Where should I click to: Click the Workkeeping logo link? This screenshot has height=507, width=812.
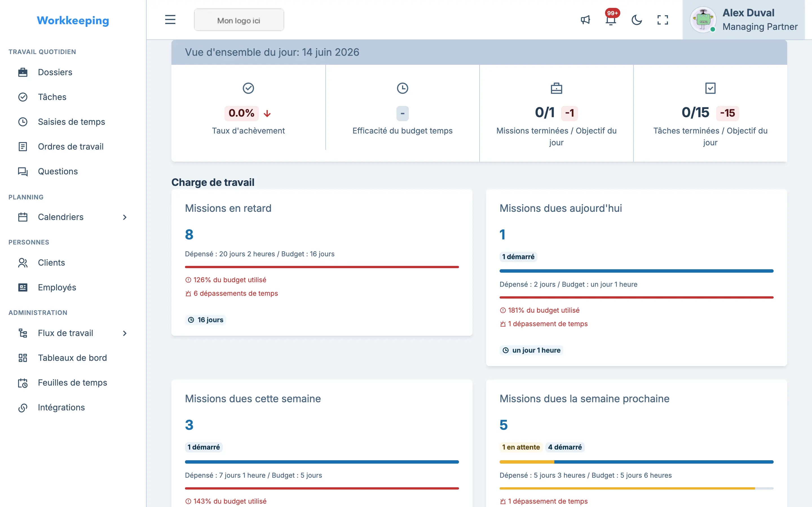pos(73,21)
